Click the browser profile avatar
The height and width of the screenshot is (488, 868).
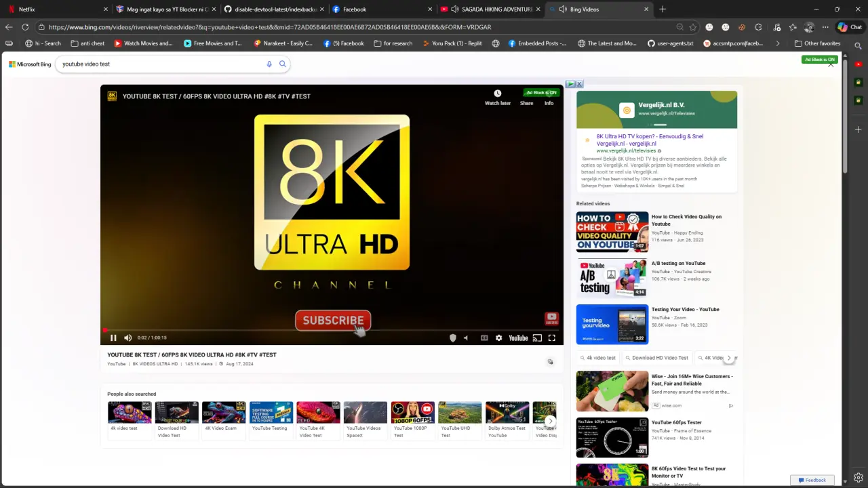point(809,27)
